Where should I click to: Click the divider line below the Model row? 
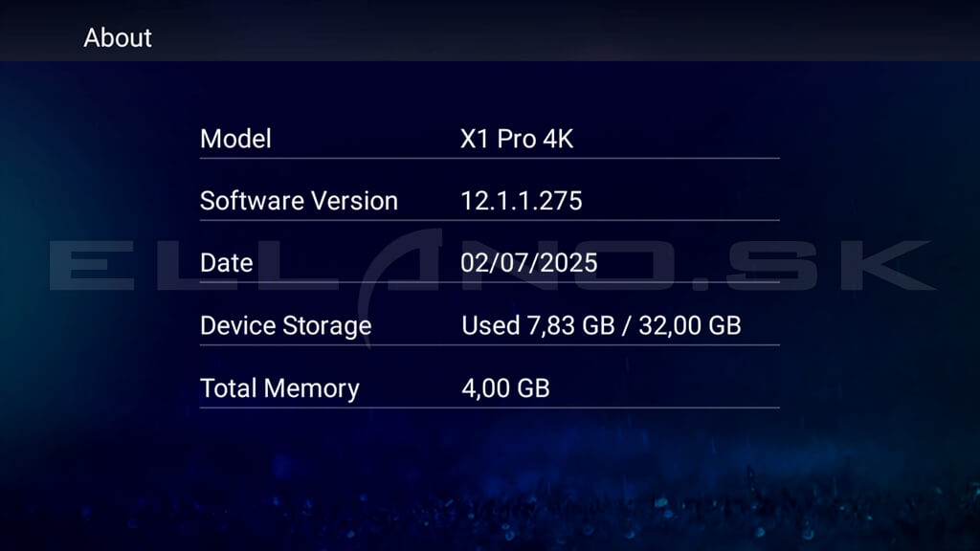[489, 158]
